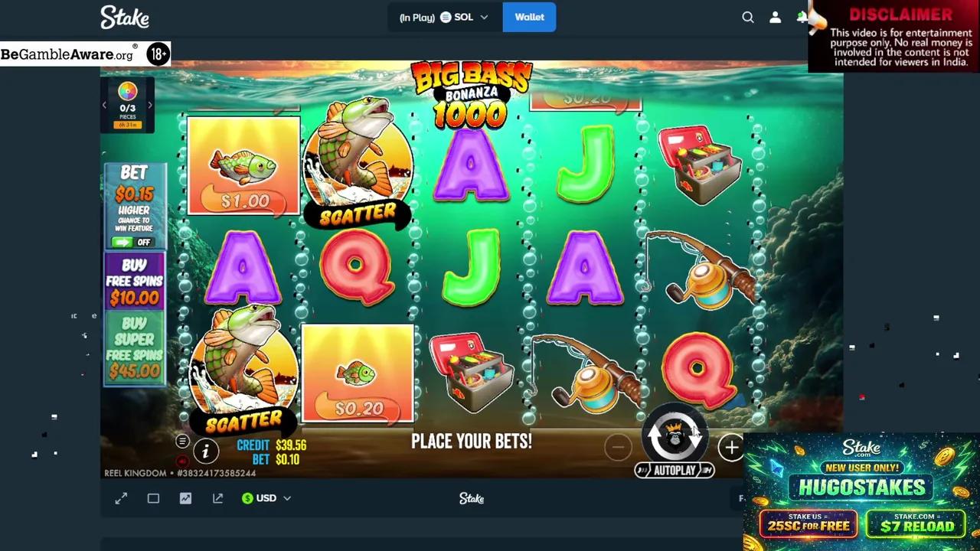The image size is (980, 551).
Task: Click Buy Super Free Spins $45.00
Action: click(x=134, y=348)
